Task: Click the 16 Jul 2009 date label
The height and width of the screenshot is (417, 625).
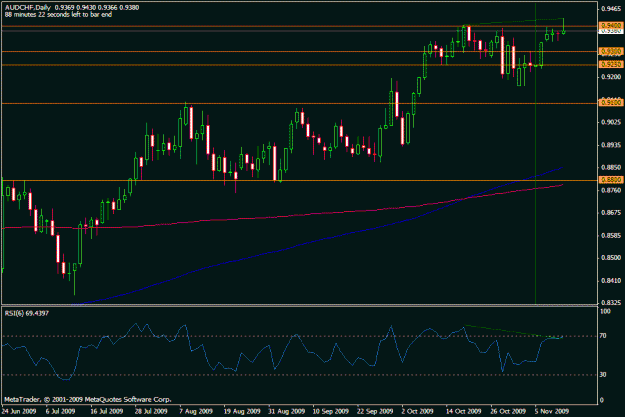Action: [106, 411]
